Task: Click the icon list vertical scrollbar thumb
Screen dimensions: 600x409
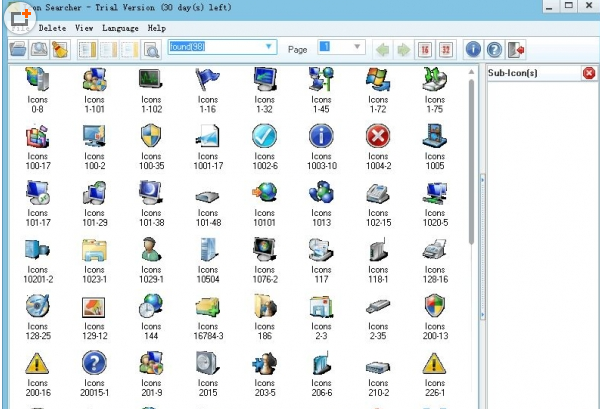Action: (471, 161)
